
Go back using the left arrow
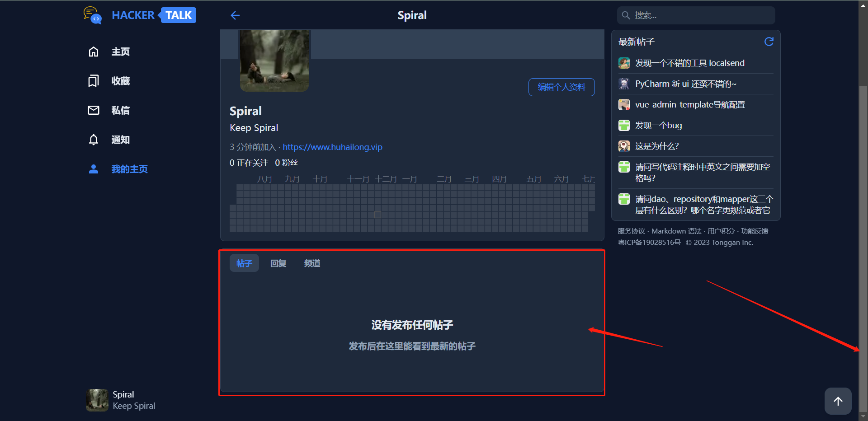(235, 15)
